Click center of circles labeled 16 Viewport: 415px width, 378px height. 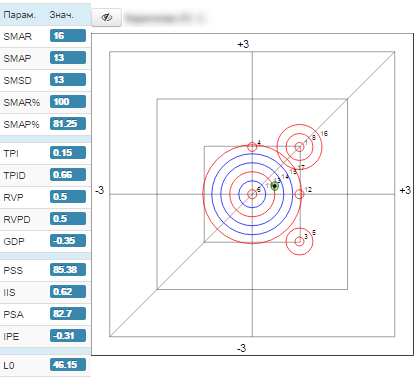299,147
